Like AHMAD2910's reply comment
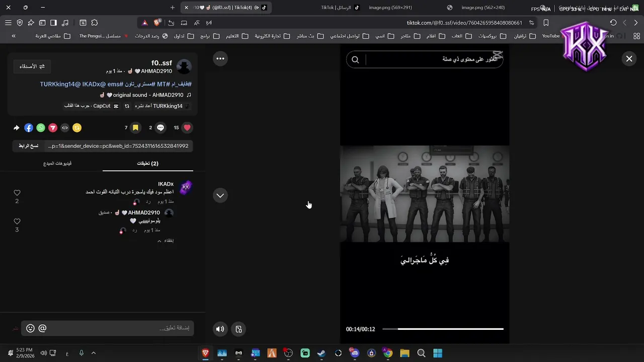 [17, 221]
